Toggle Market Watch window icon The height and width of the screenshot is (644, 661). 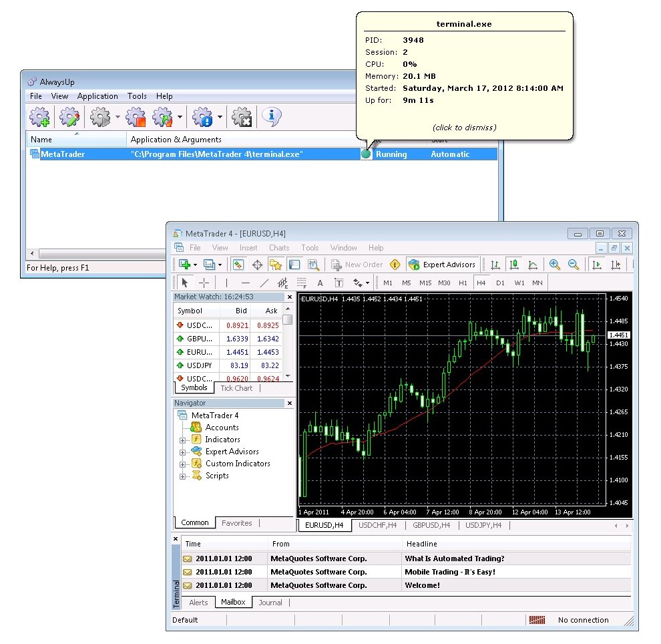[238, 265]
